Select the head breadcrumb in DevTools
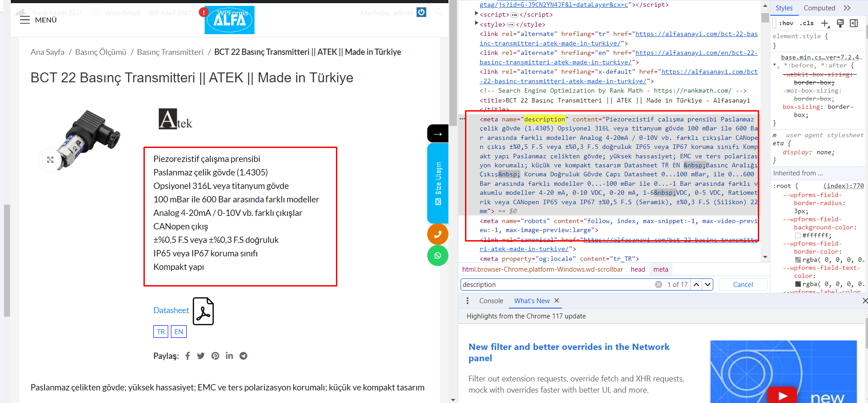 pyautogui.click(x=638, y=269)
